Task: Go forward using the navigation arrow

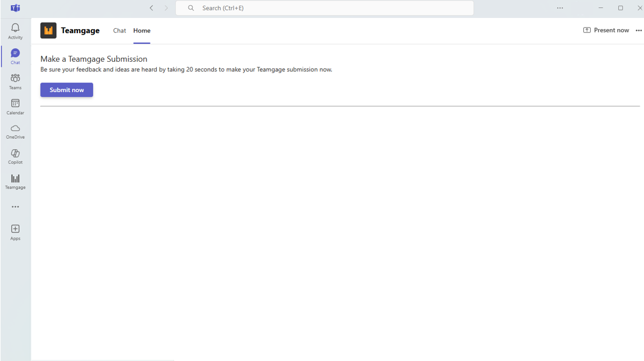Action: [x=166, y=8]
